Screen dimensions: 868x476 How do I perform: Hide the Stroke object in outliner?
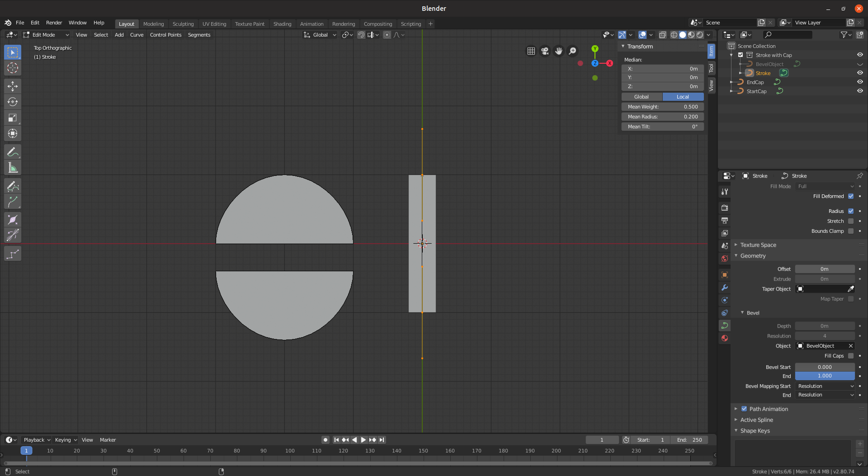coord(860,73)
